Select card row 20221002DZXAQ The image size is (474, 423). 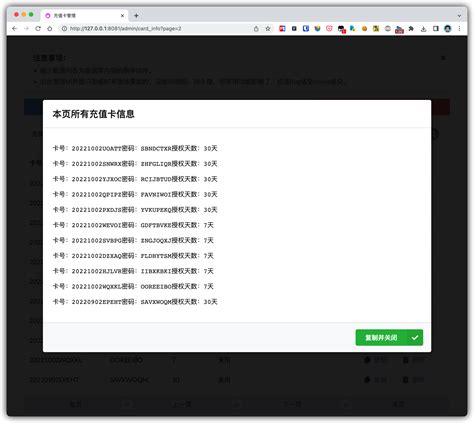coord(133,256)
